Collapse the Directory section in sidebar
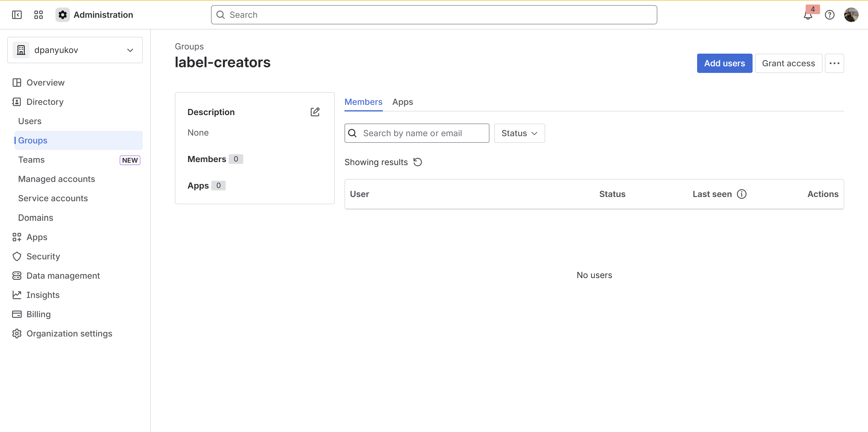Image resolution: width=868 pixels, height=432 pixels. [x=45, y=102]
